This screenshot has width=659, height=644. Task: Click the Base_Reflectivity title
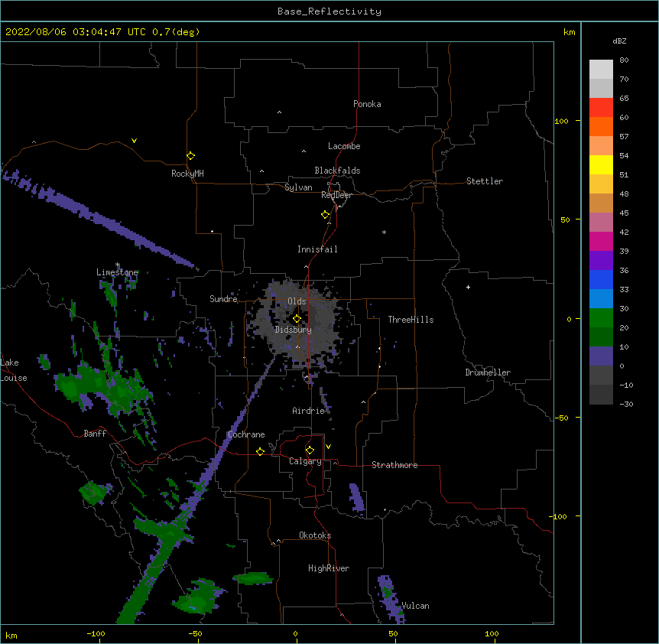(x=329, y=11)
